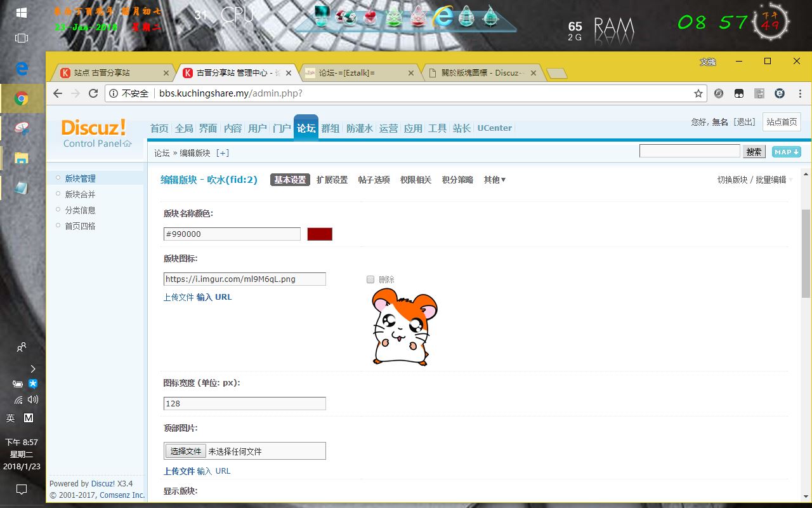Click the 搜索 search button
Viewport: 812px width, 508px height.
click(754, 152)
